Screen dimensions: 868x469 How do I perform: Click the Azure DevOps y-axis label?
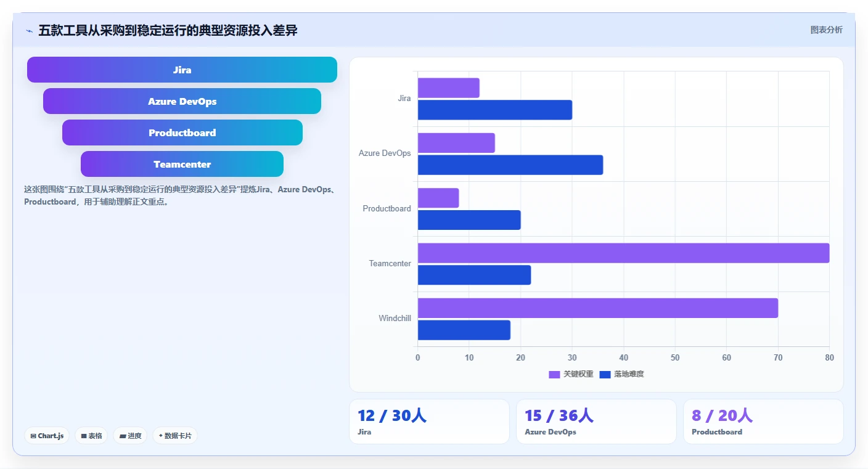point(385,153)
